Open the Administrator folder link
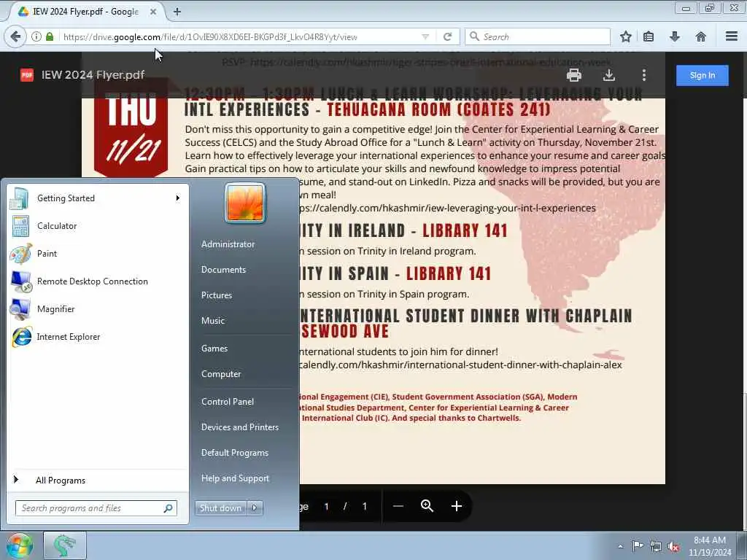 228,244
